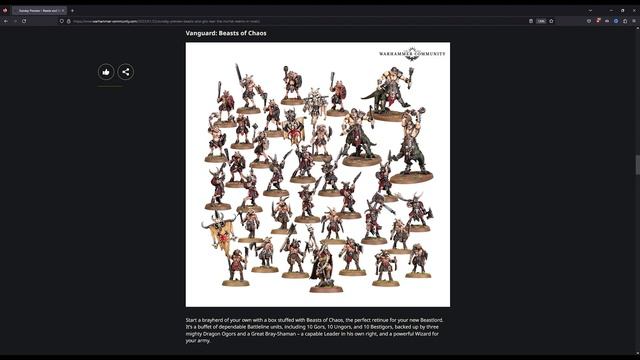The height and width of the screenshot is (360, 640).
Task: Click the blue round extension icon
Action: [x=616, y=21]
